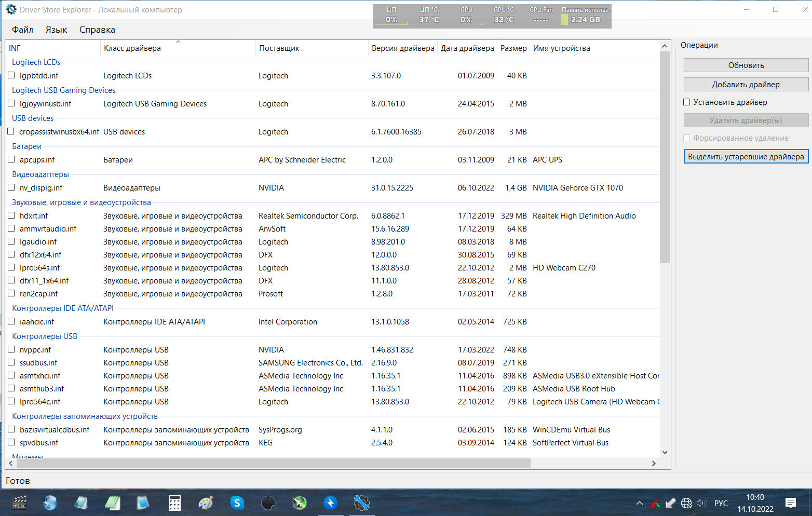Open the green notepad taskbar icon
The height and width of the screenshot is (516, 812).
[x=113, y=503]
